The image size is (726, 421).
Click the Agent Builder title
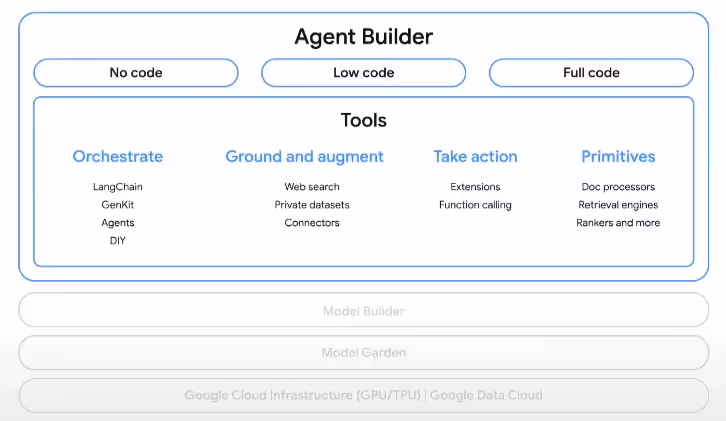coord(363,37)
